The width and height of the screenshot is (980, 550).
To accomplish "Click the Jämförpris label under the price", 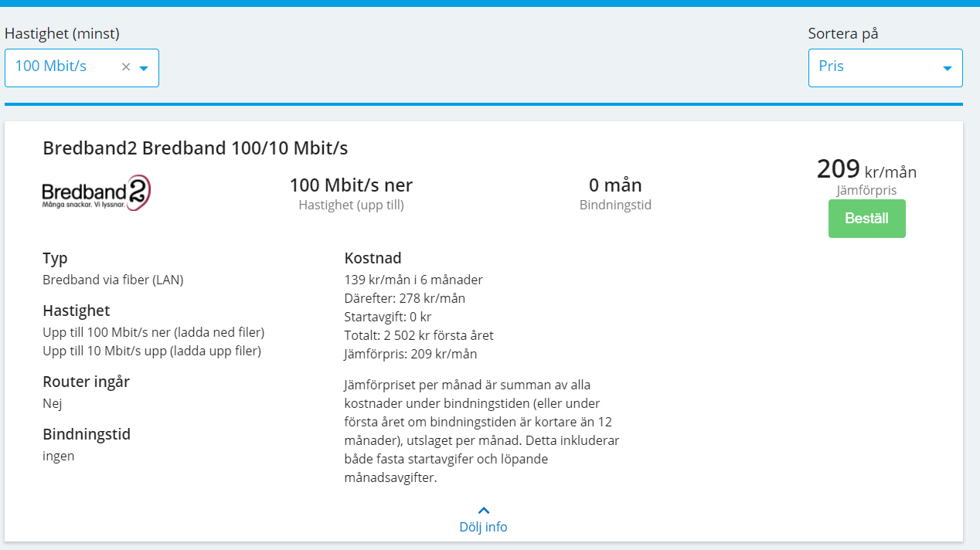I will pyautogui.click(x=866, y=190).
